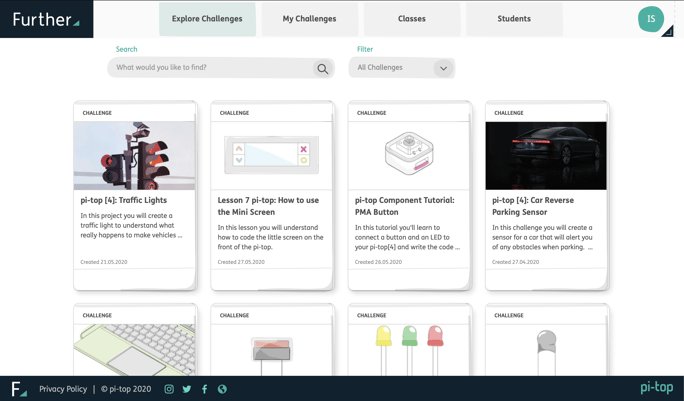
Task: Expand the All Challenges filter dropdown
Action: pyautogui.click(x=401, y=68)
